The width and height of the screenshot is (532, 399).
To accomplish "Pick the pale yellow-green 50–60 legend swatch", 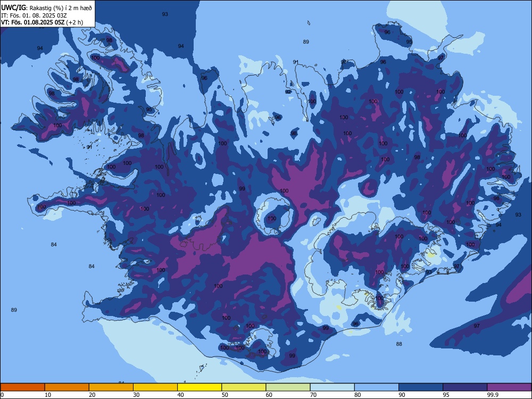I will 244,387.
